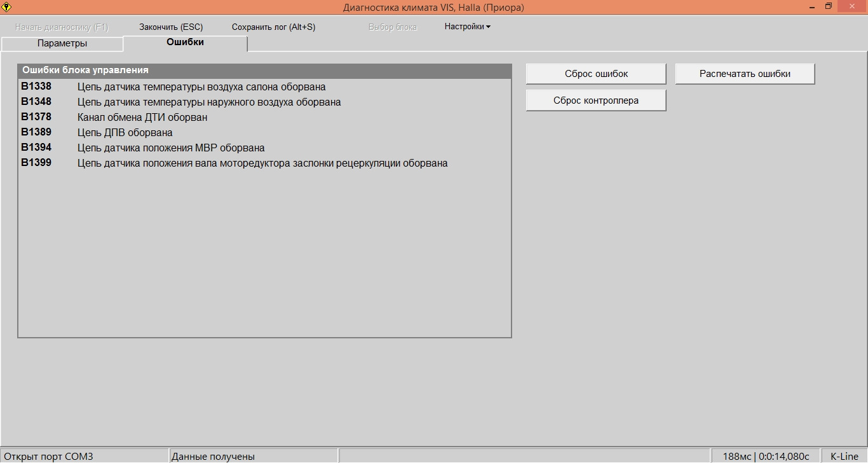This screenshot has height=463, width=868.
Task: Click description about 'заслонки рецеркуляции оборвана'
Action: [x=262, y=163]
